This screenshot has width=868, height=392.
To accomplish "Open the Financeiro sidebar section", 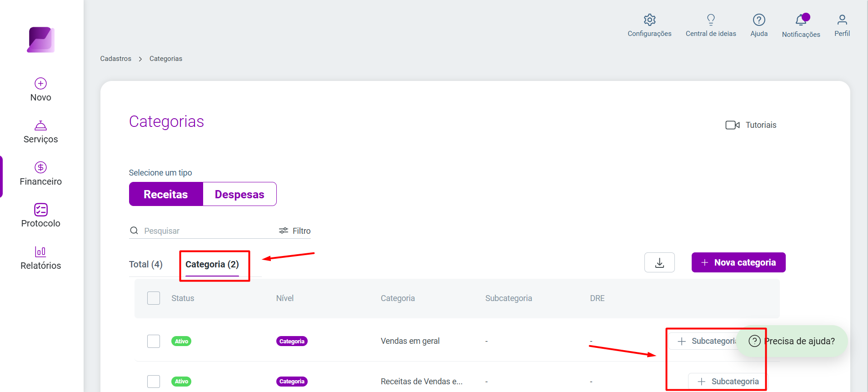I will pos(41,174).
